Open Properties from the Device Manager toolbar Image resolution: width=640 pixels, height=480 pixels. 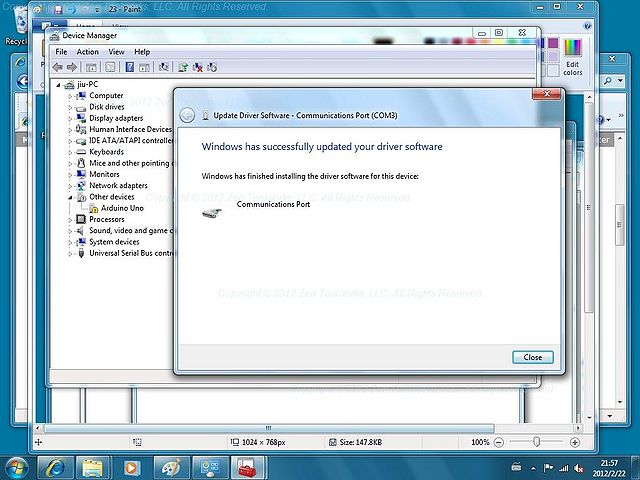click(110, 67)
